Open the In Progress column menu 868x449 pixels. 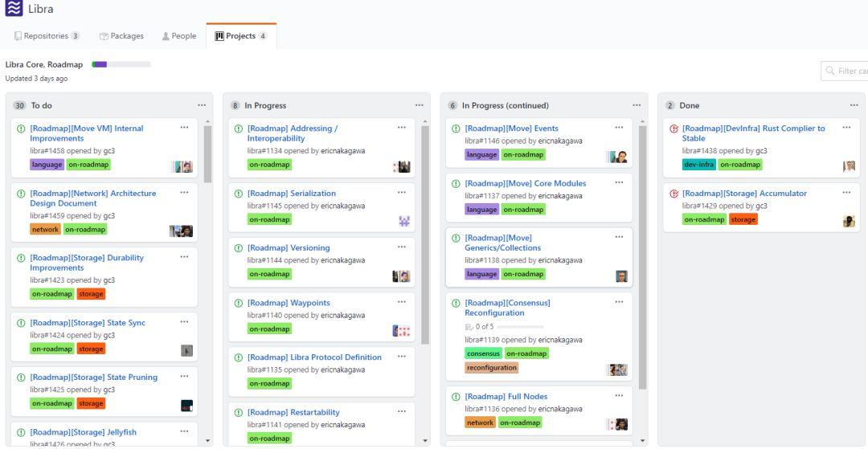coord(419,105)
